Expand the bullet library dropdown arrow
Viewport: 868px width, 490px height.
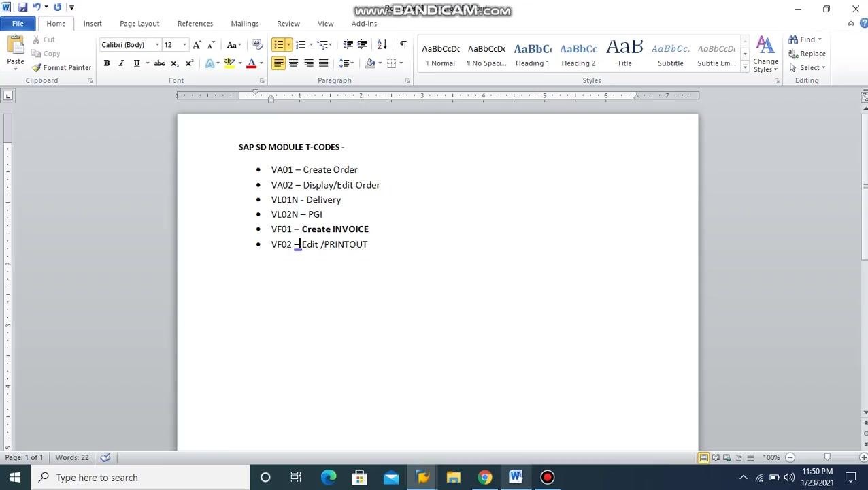(x=288, y=45)
